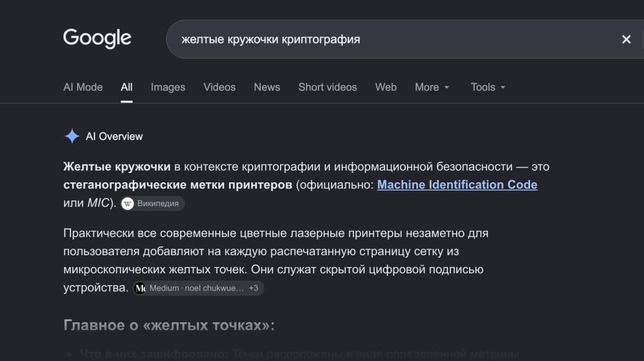Image resolution: width=644 pixels, height=361 pixels.
Task: Click bold text стеганографические метки принтеров
Action: (x=177, y=185)
